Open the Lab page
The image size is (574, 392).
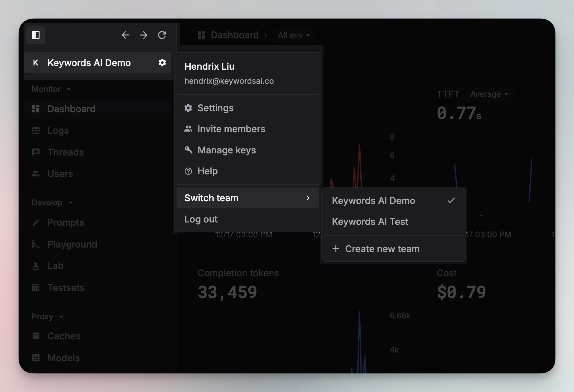click(x=98, y=266)
